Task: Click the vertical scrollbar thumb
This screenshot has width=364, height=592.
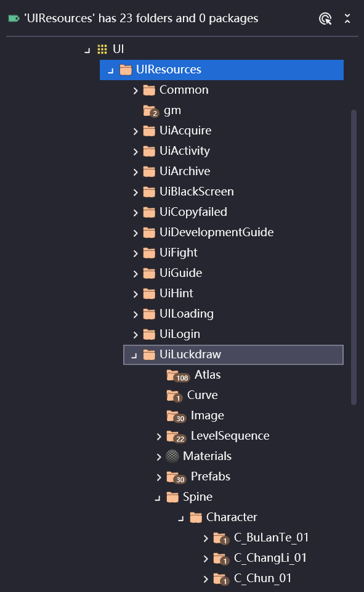Action: [354, 258]
